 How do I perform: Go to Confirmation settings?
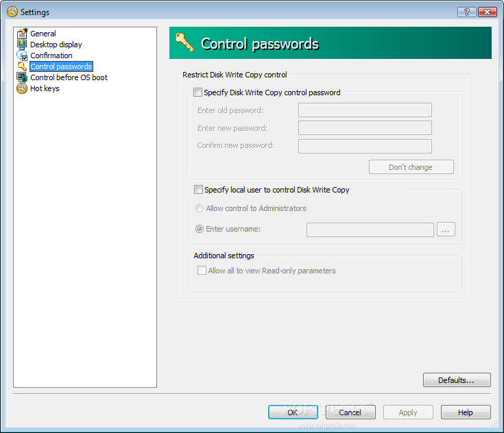coord(51,55)
